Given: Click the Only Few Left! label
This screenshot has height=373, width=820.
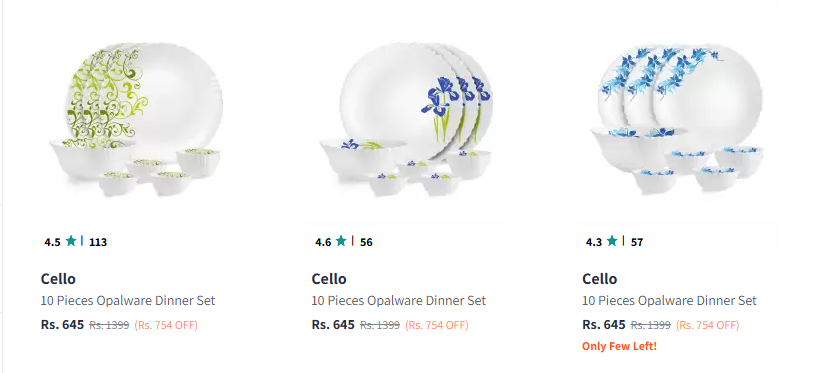Looking at the screenshot, I should [619, 346].
